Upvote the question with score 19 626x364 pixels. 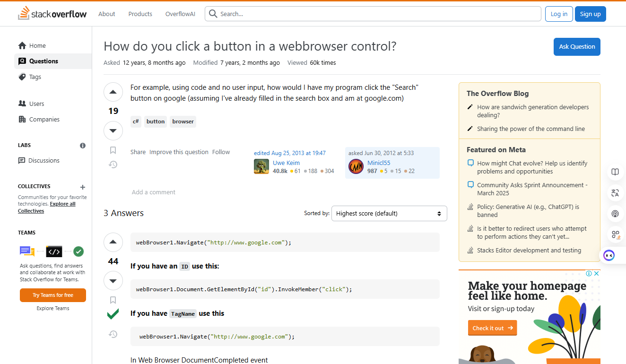(113, 92)
